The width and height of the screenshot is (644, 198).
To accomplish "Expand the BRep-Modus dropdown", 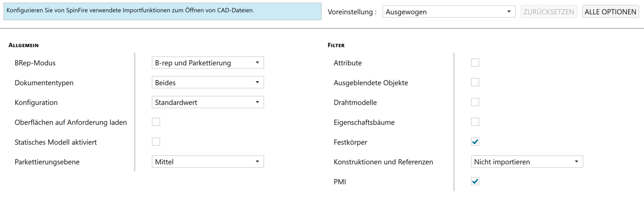I will (208, 63).
